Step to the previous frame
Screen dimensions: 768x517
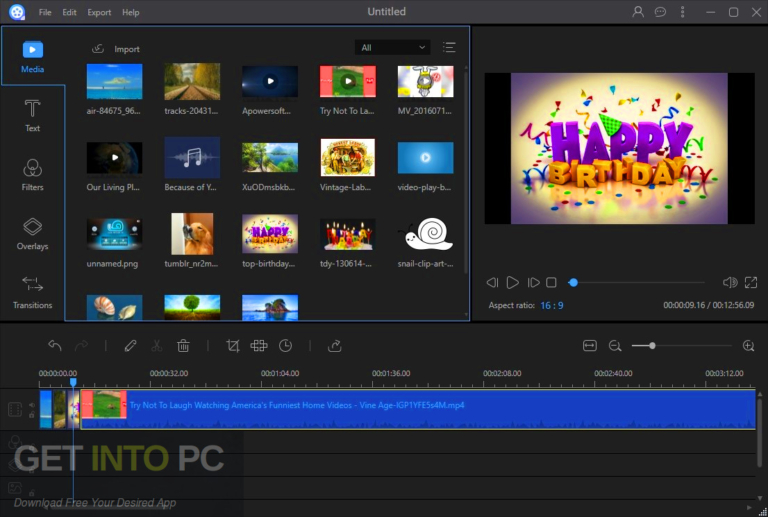click(x=492, y=282)
